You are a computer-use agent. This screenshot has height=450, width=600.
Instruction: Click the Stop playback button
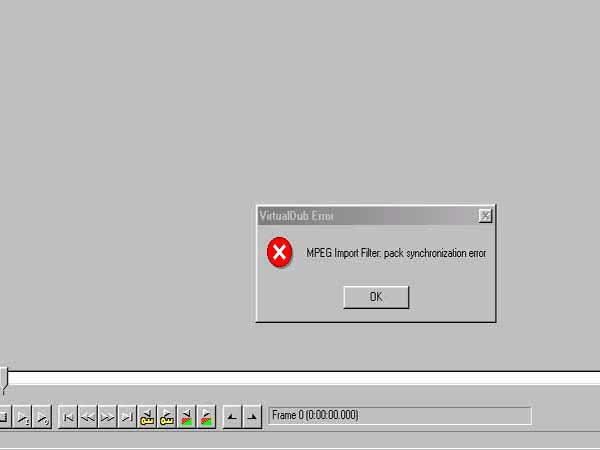click(4, 417)
